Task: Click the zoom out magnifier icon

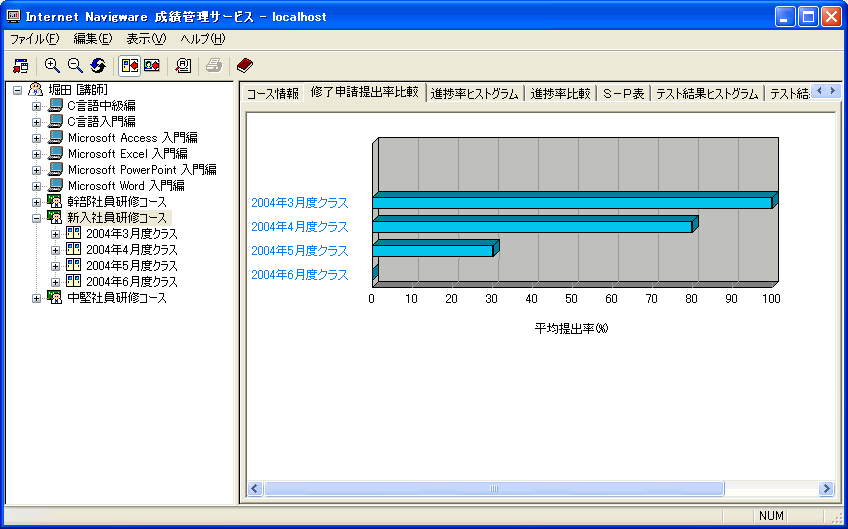Action: click(75, 66)
